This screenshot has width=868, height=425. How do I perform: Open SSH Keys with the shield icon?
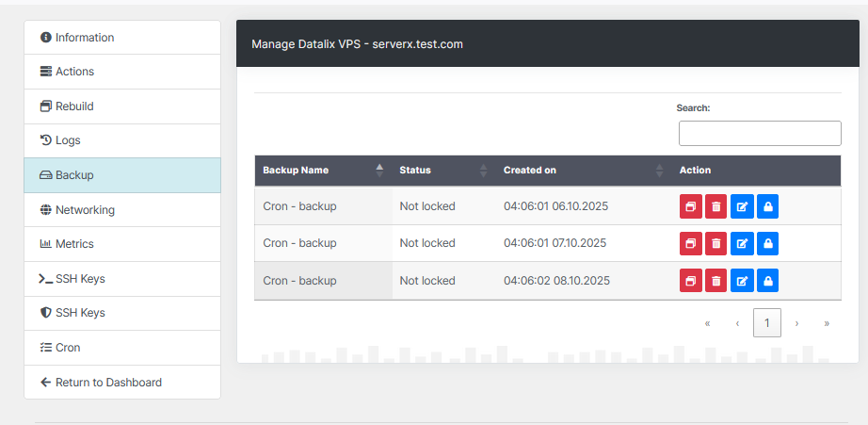coord(80,313)
